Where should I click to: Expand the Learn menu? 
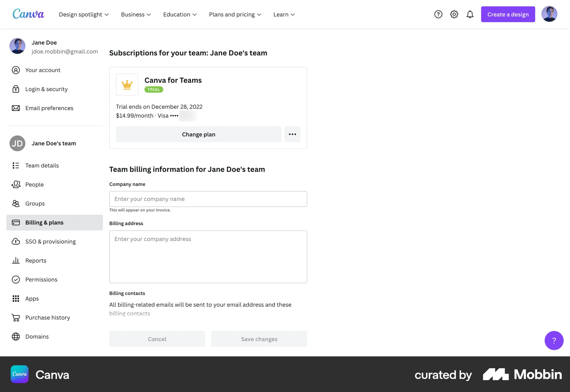(x=284, y=14)
